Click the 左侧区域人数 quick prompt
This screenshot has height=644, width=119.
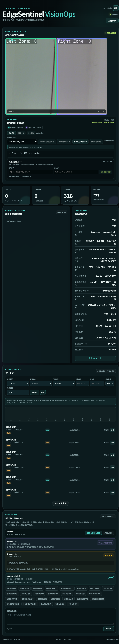point(39,594)
